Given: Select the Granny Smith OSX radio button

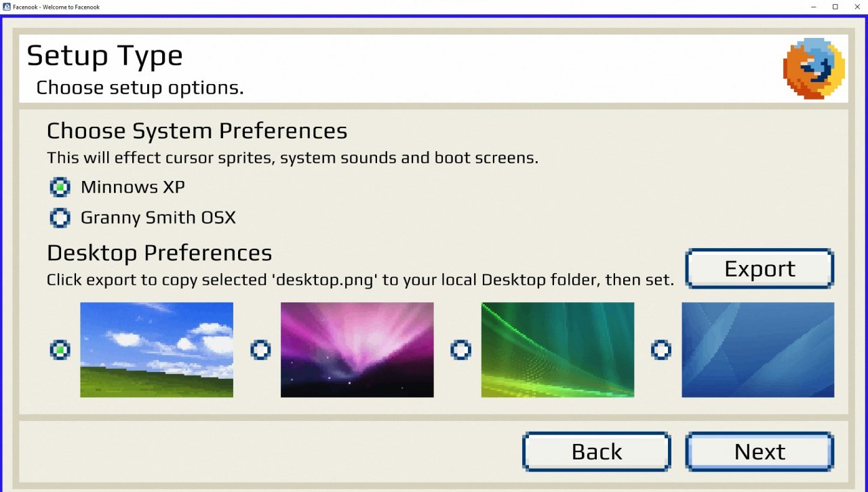Looking at the screenshot, I should click(x=60, y=218).
